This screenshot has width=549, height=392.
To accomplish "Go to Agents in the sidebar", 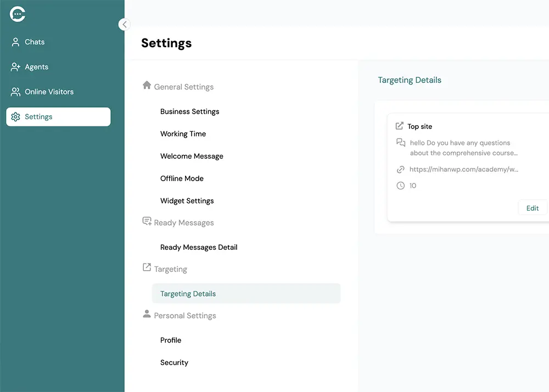I will (x=36, y=67).
